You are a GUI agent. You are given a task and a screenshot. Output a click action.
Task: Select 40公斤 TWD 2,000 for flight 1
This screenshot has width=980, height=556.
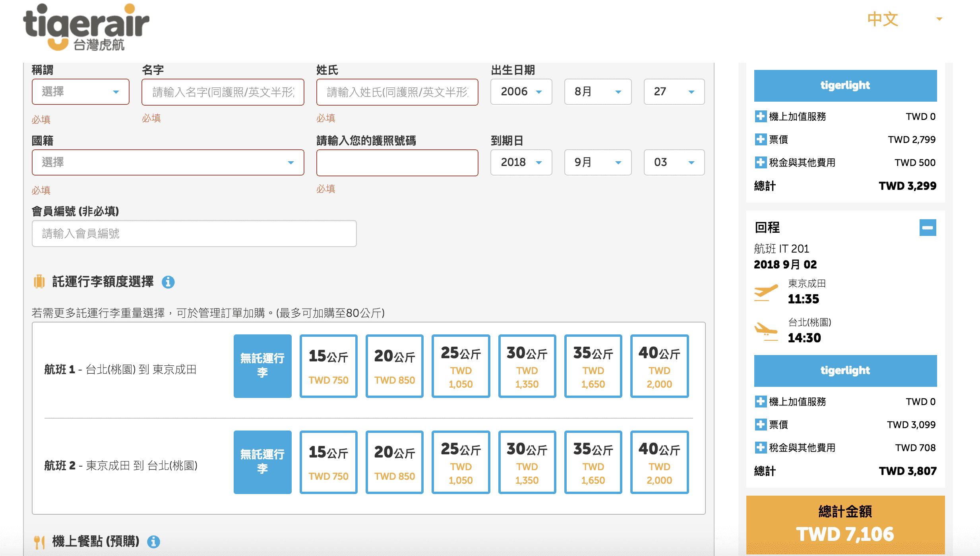[x=659, y=366]
